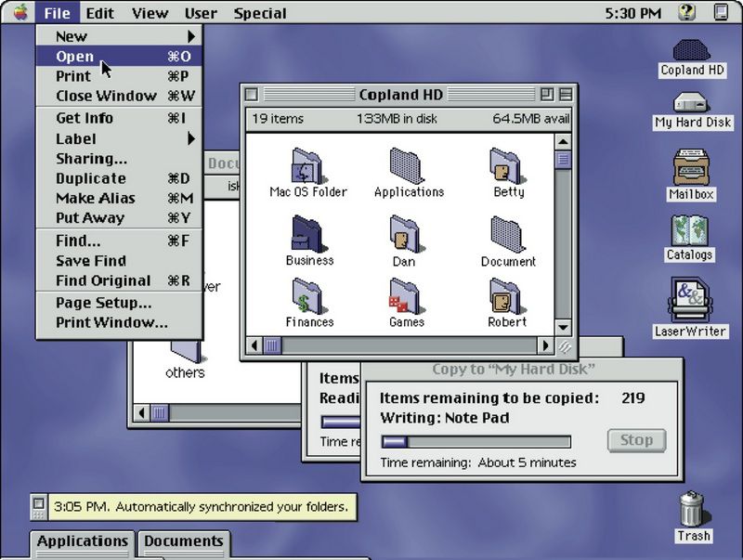Screen dimensions: 743x560
Task: Click the Trash icon
Action: pos(692,509)
